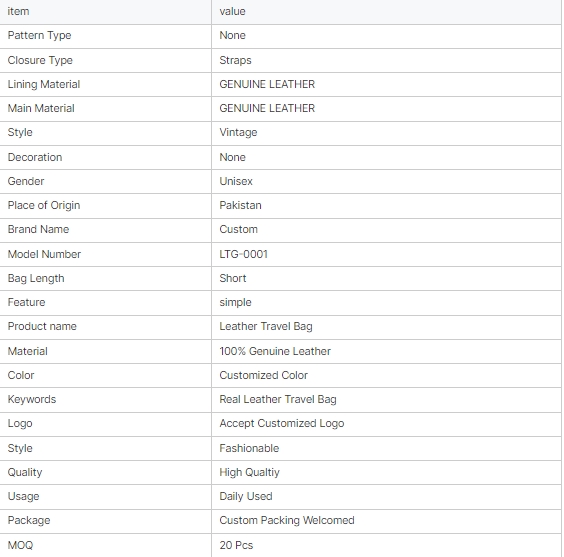Select the 'Vintage' style value
The width and height of the screenshot is (564, 557).
[238, 133]
